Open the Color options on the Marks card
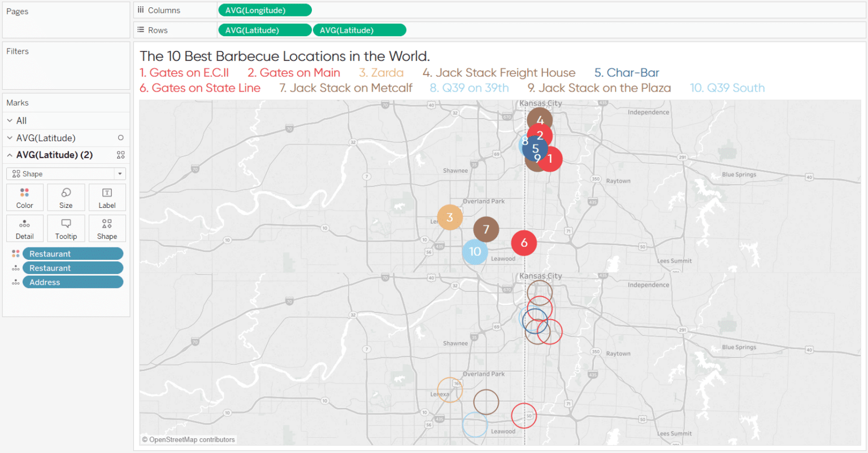Image resolution: width=868 pixels, height=453 pixels. coord(24,197)
